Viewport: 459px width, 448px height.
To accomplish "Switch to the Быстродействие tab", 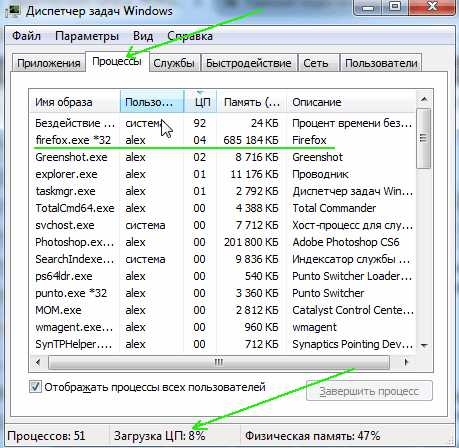I will point(249,63).
